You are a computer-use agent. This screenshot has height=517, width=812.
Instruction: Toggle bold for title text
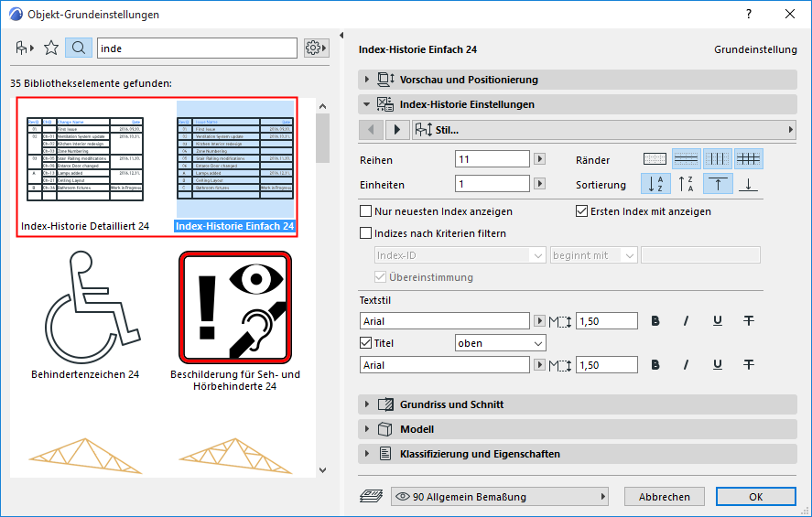click(655, 365)
